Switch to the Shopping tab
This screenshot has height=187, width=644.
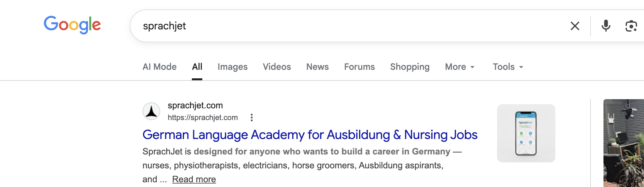[x=410, y=67]
